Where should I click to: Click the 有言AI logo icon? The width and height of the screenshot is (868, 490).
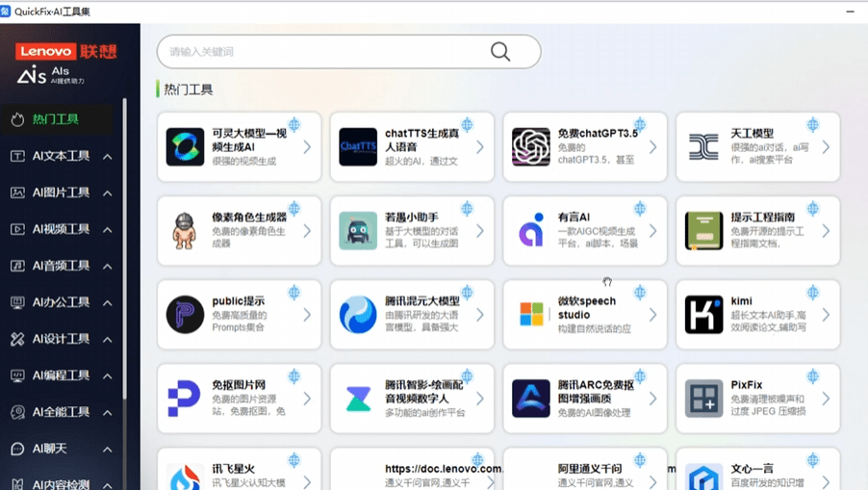(x=531, y=231)
